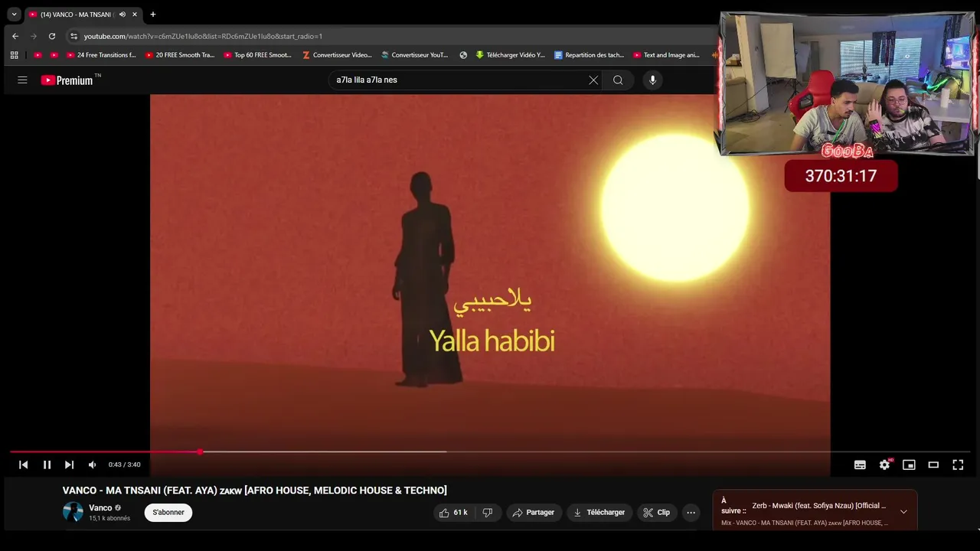Toggle subtitles with the captions icon

(x=860, y=465)
